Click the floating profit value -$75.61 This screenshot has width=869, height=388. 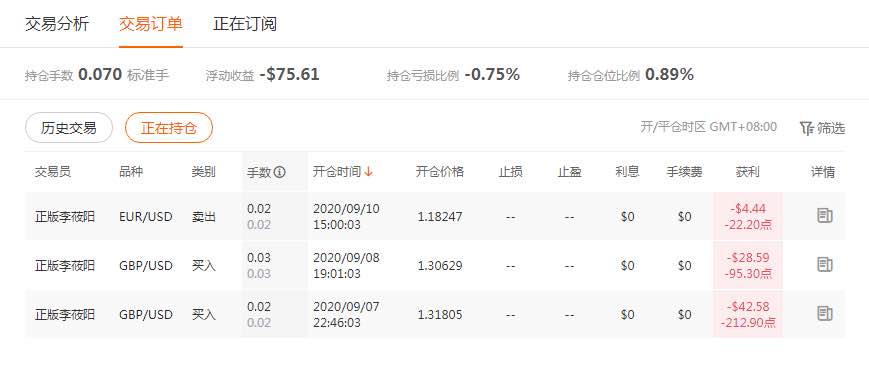(289, 74)
